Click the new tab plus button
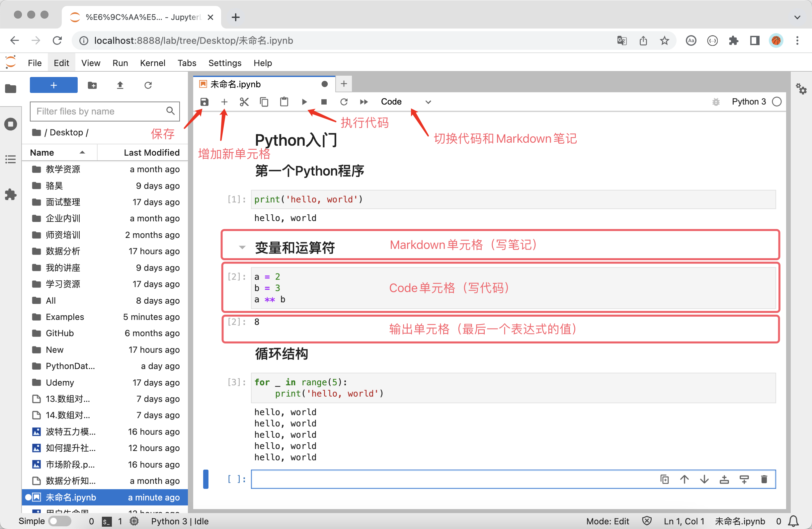 tap(344, 83)
